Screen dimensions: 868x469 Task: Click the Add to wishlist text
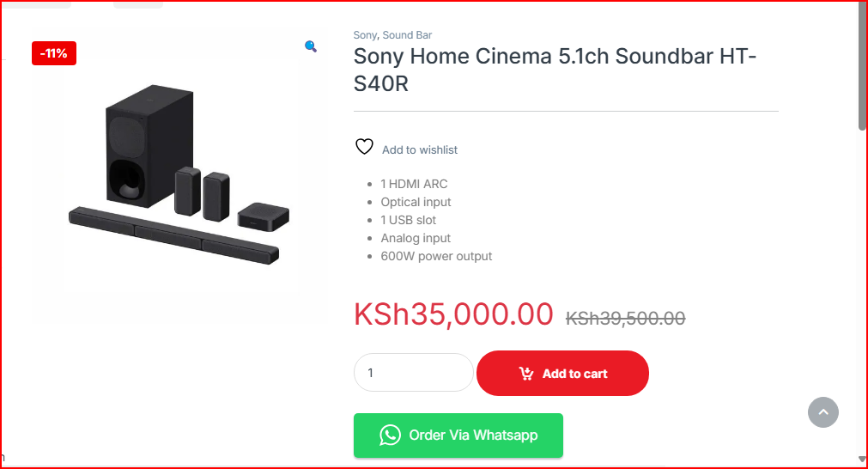coord(420,150)
